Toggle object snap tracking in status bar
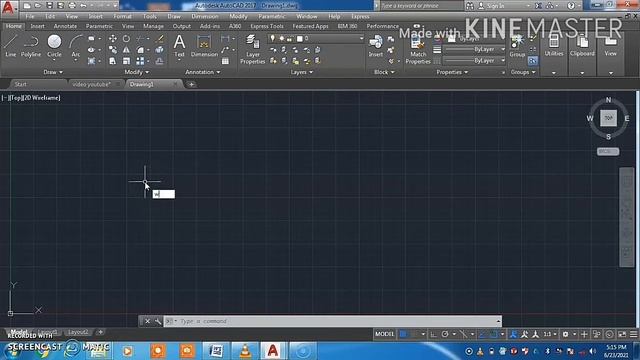 482,334
